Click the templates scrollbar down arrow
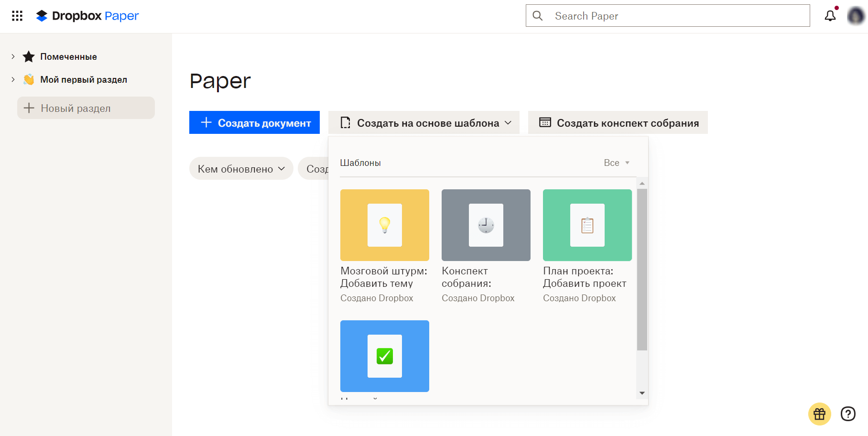This screenshot has width=868, height=436. pos(642,393)
